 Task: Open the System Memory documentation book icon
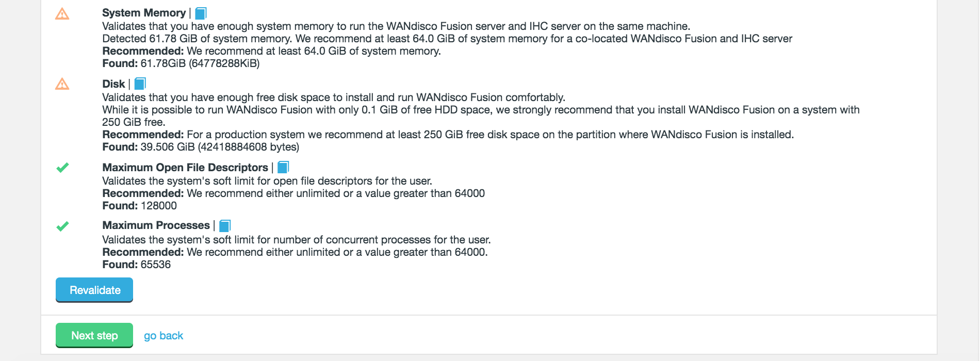201,13
